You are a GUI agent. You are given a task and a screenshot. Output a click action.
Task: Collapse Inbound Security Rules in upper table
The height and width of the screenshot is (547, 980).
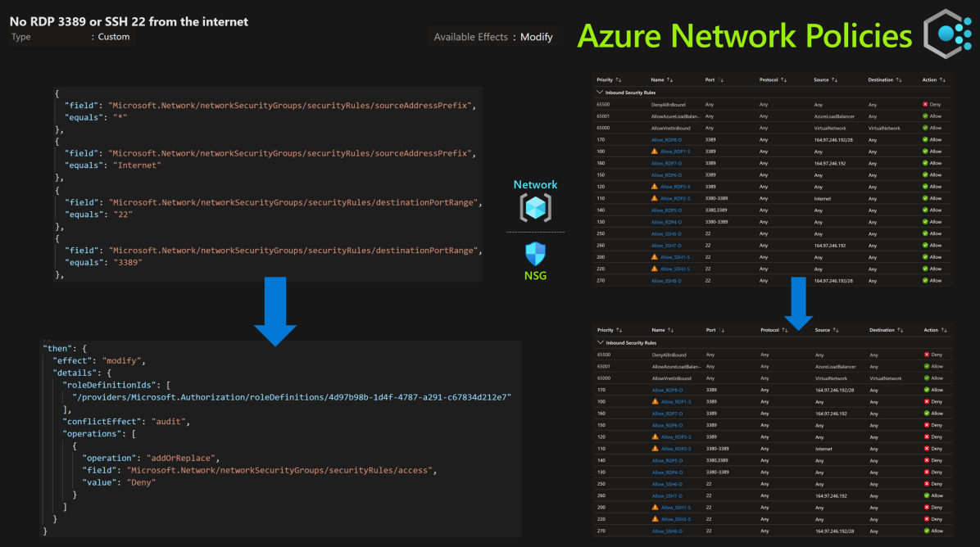click(x=600, y=93)
